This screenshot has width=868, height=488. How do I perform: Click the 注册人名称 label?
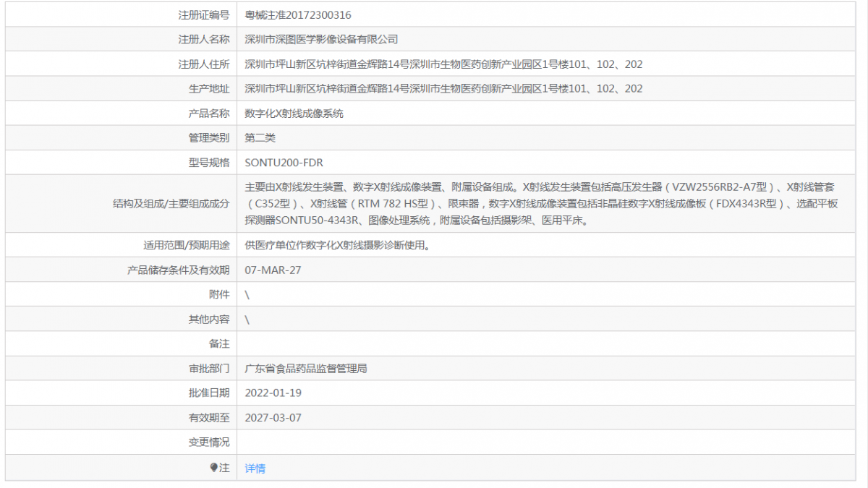pyautogui.click(x=204, y=40)
